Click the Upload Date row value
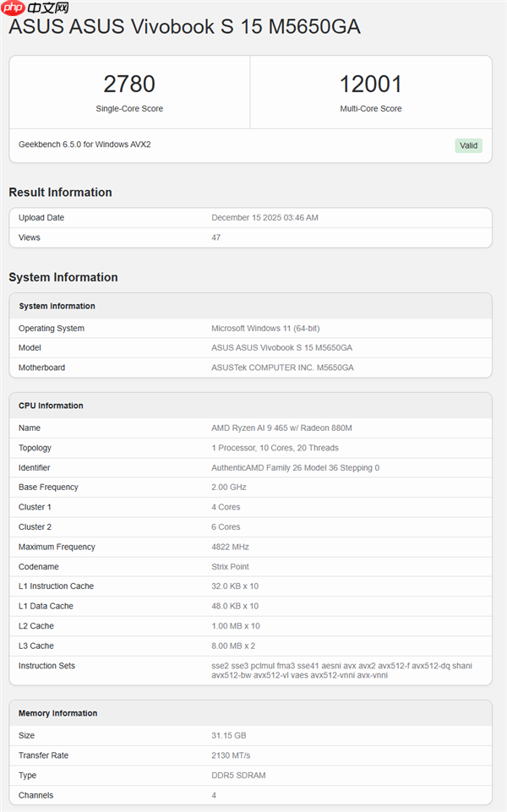 pos(264,218)
